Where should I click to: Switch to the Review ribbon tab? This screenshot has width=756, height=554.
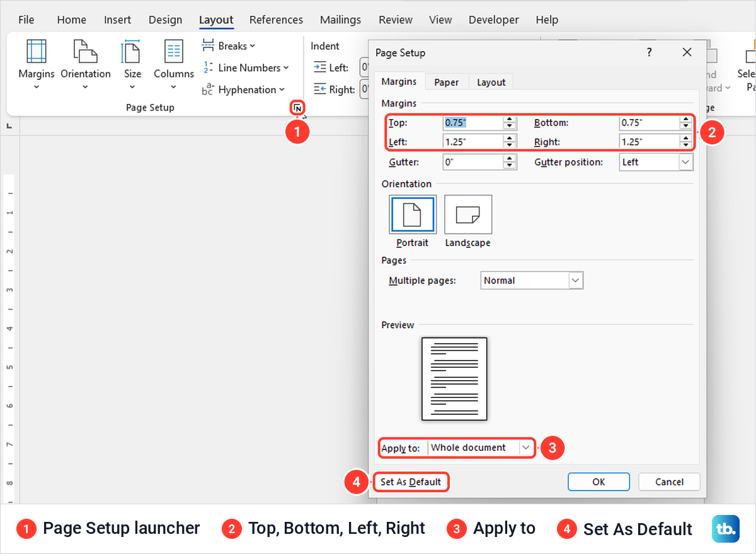395,20
